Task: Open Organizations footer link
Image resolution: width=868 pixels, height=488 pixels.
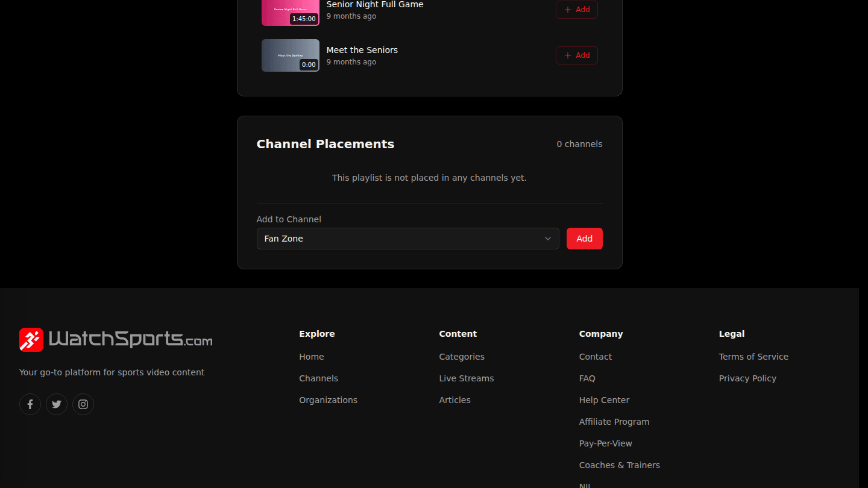Action: click(x=329, y=400)
